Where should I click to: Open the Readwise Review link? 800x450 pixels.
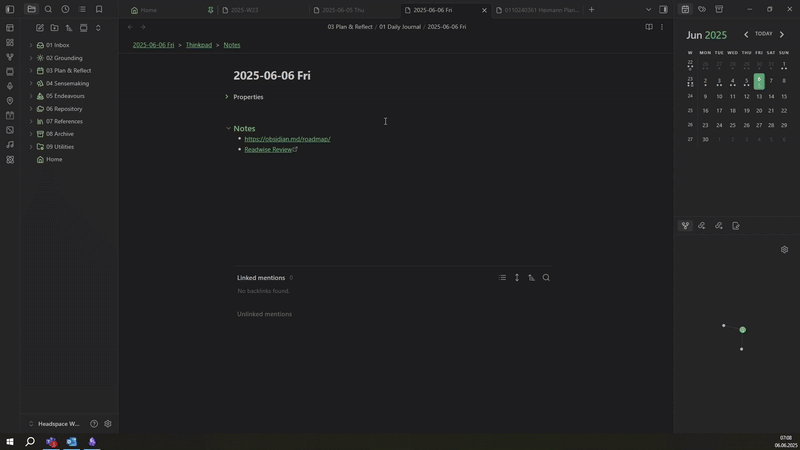pos(268,149)
